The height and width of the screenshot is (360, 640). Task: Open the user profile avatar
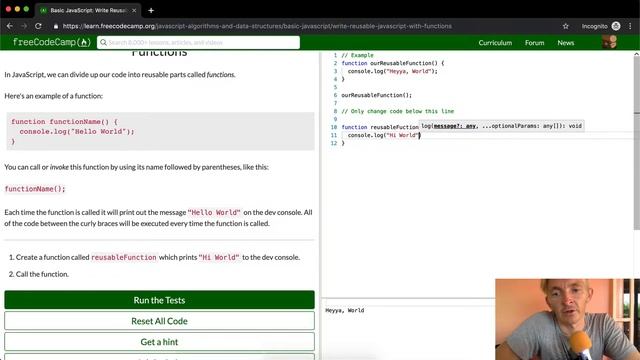click(x=609, y=42)
